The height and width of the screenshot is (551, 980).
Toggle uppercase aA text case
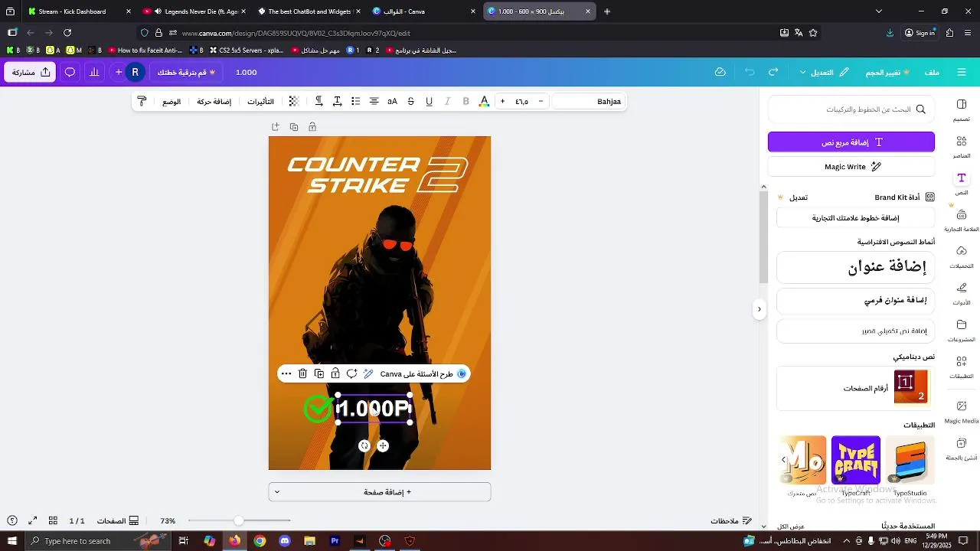click(392, 102)
